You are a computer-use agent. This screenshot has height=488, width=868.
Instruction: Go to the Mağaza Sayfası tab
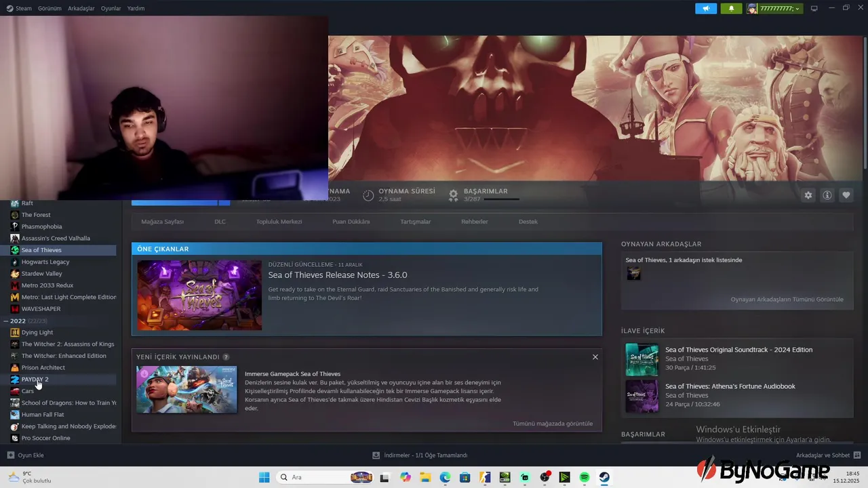point(163,222)
